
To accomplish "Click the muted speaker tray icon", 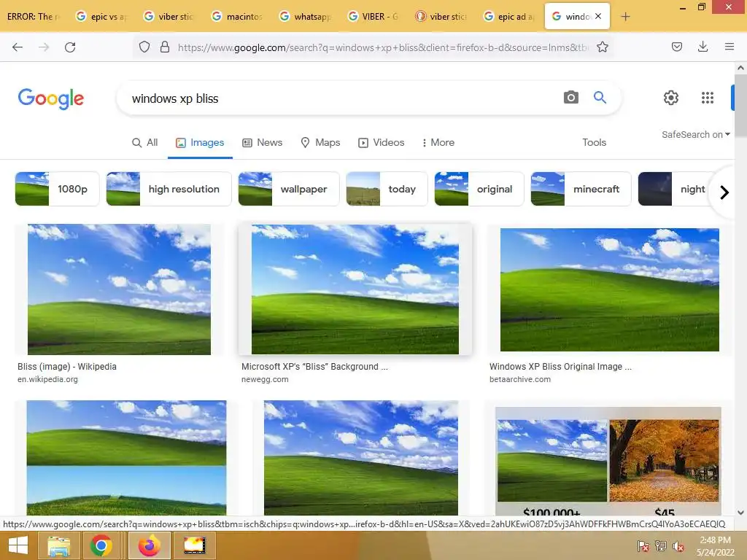I will pyautogui.click(x=678, y=545).
